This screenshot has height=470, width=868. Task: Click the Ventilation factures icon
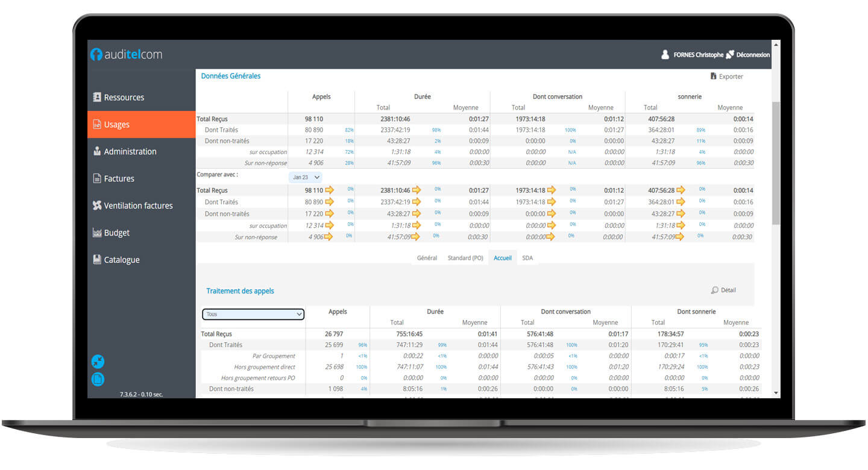tap(96, 206)
